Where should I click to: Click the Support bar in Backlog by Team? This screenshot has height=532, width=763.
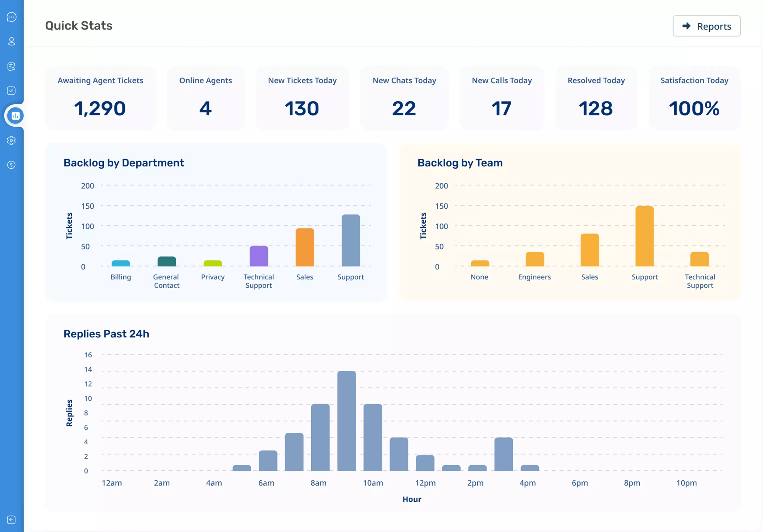click(x=644, y=236)
